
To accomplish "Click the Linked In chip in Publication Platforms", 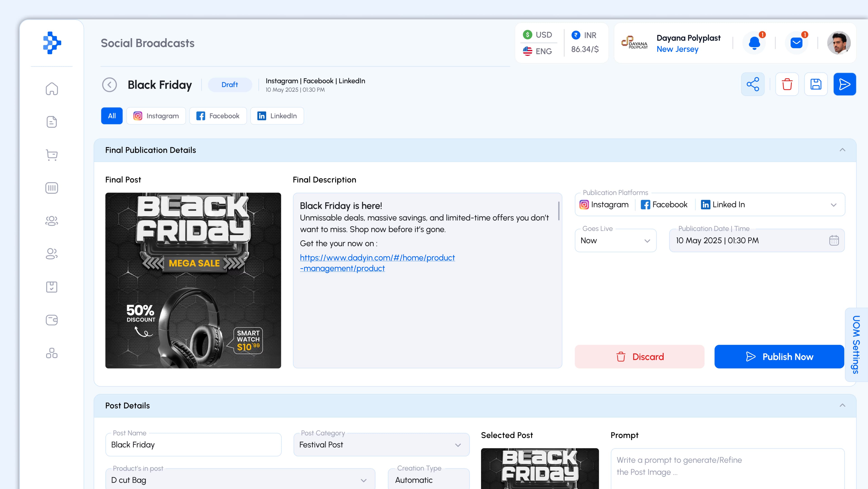I will [x=723, y=205].
